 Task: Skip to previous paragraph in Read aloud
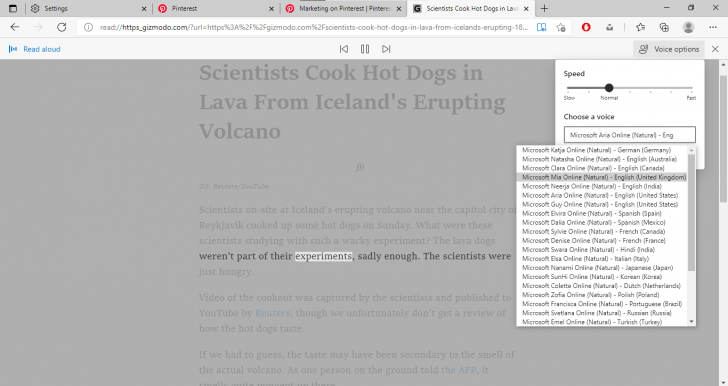[344, 49]
